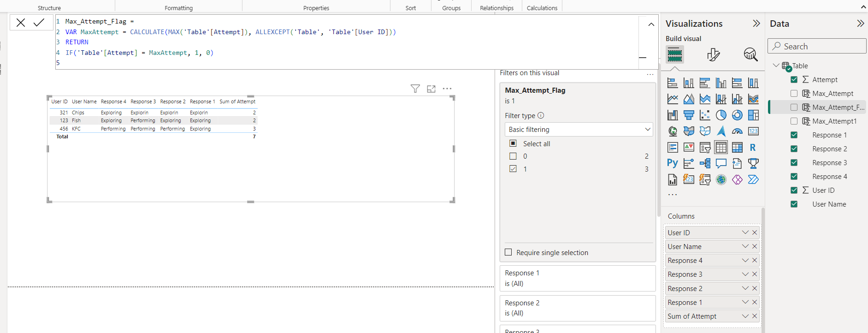Expand the formula bar with chevron

click(651, 24)
